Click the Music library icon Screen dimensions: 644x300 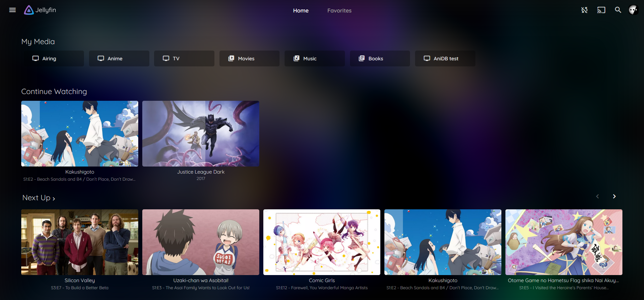296,58
